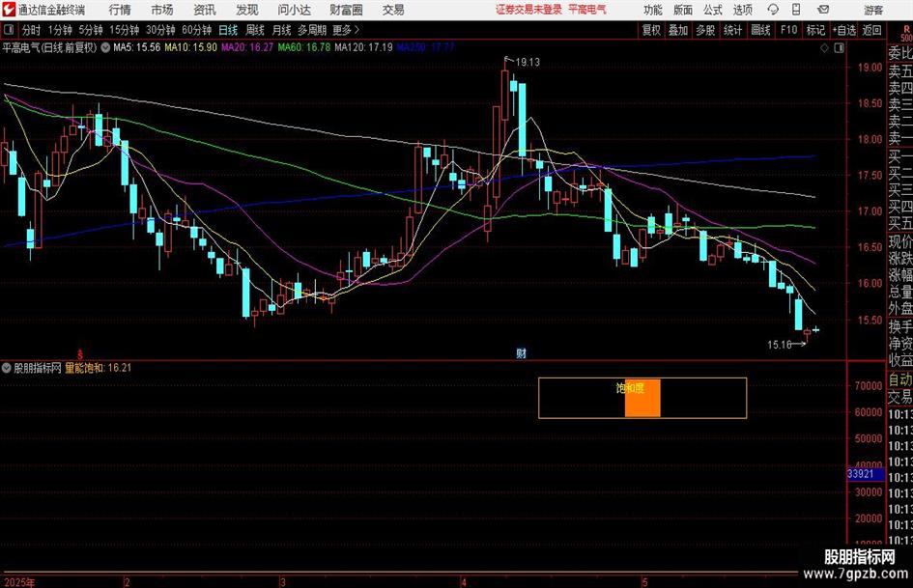Open the 发现 menu

247,10
